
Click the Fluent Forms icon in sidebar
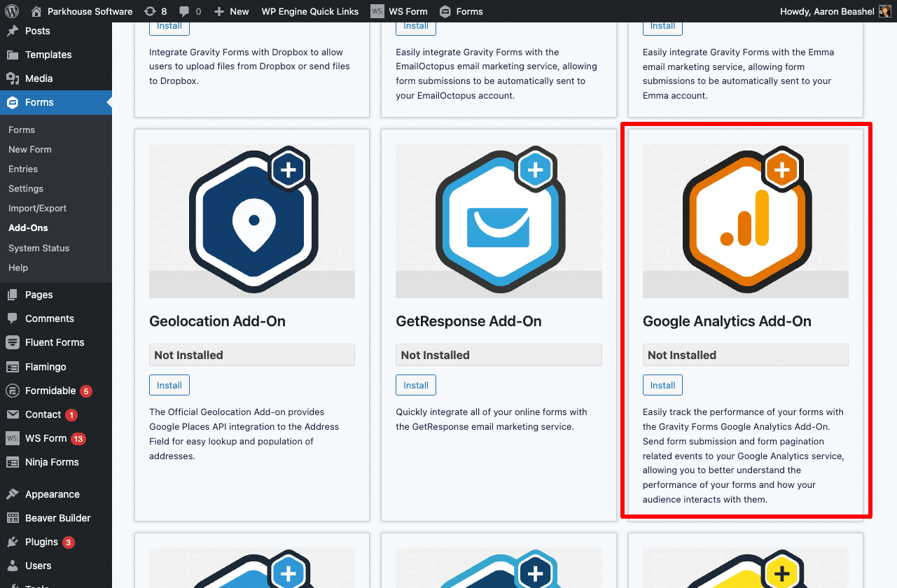13,342
